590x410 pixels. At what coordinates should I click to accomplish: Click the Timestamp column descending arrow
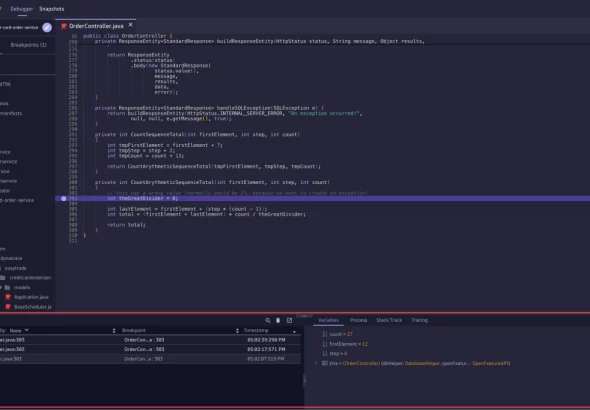294,331
